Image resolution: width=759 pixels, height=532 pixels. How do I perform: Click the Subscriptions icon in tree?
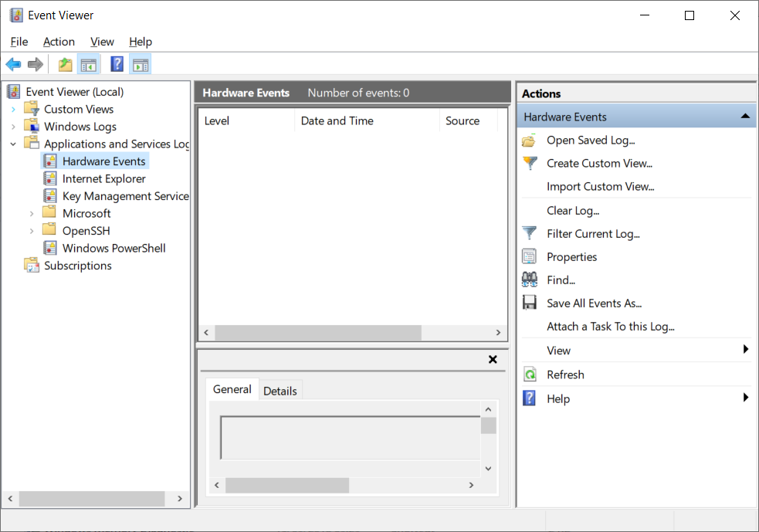point(32,266)
